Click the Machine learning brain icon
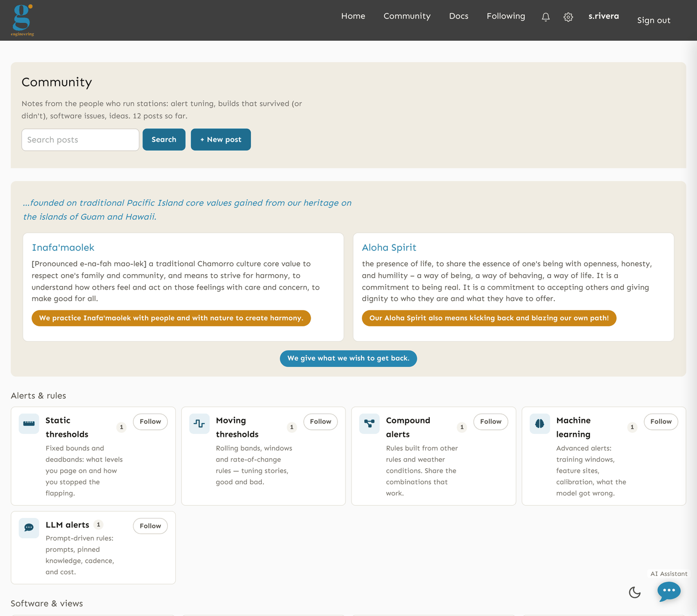 coord(540,424)
